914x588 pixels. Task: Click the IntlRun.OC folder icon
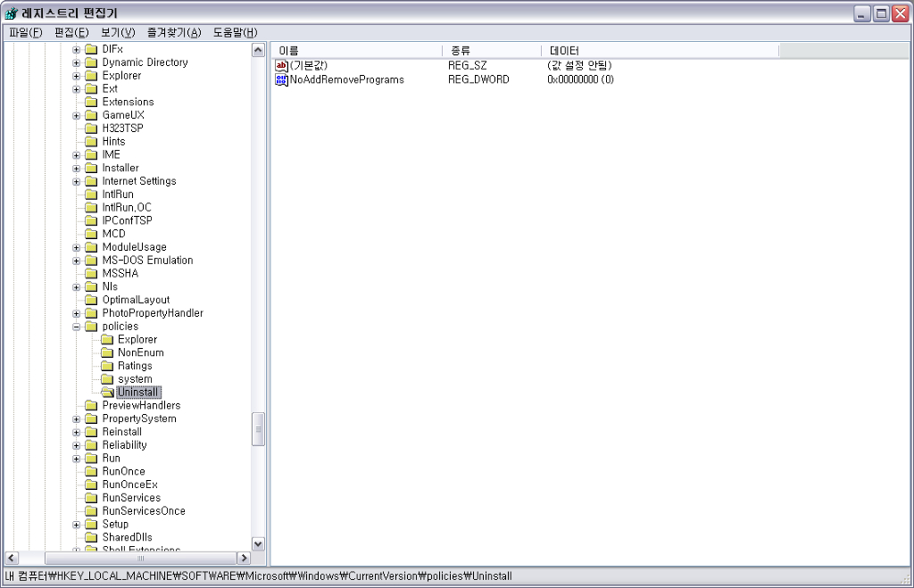coord(91,208)
